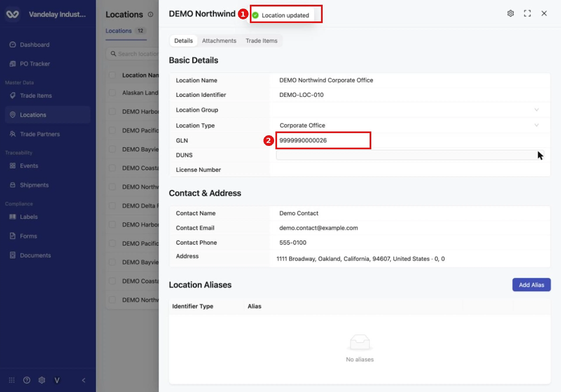
Task: Open the Dashboard icon in sidebar
Action: pyautogui.click(x=12, y=44)
